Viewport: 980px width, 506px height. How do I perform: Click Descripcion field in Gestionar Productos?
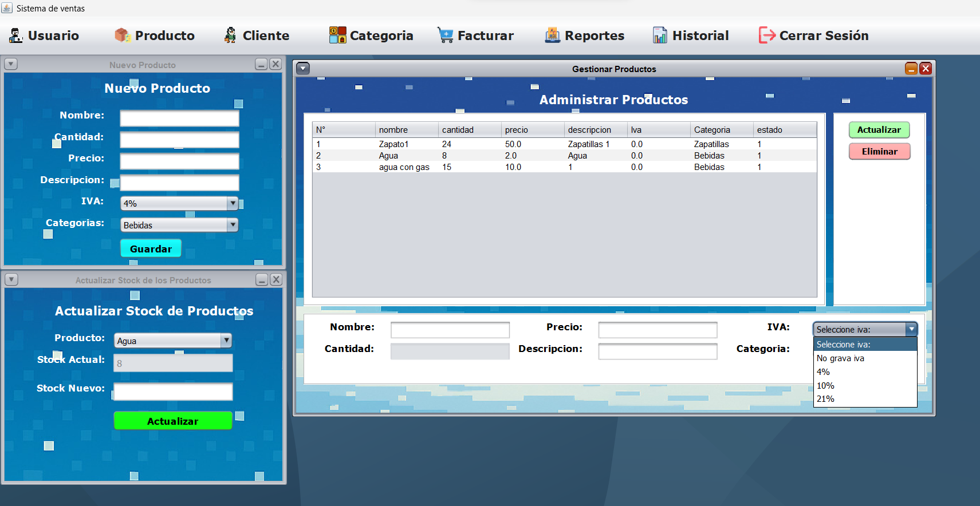pyautogui.click(x=658, y=351)
